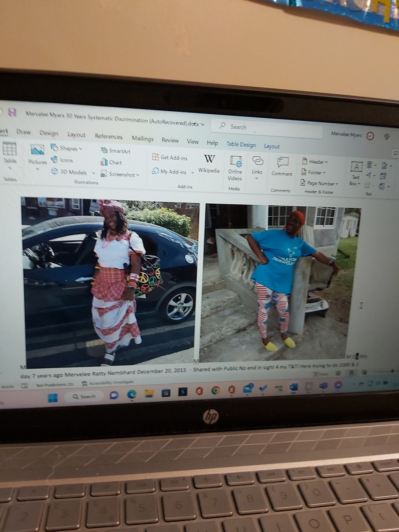399x532 pixels.
Task: Click the SmartArt button
Action: (115, 151)
